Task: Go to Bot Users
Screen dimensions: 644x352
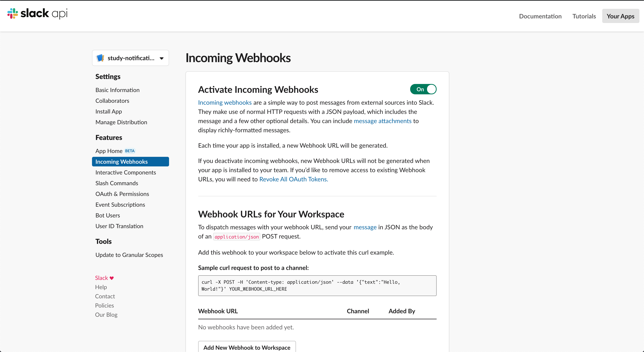Action: (x=108, y=215)
